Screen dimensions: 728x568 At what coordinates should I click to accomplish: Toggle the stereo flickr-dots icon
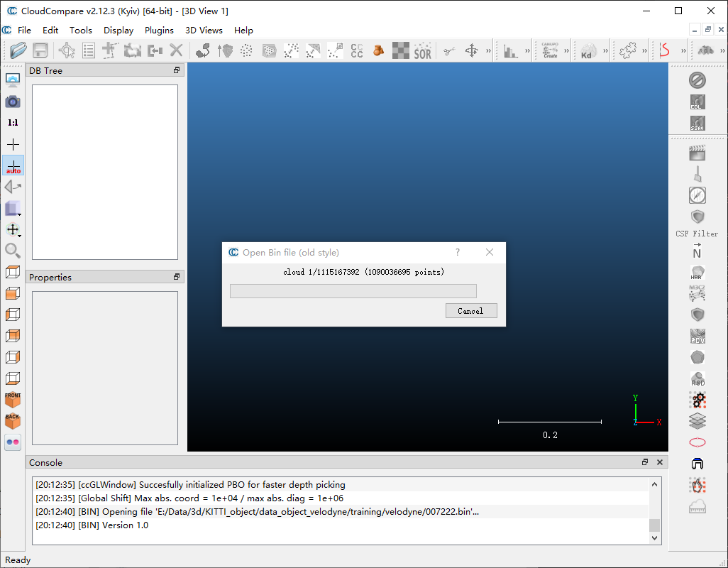tap(13, 442)
